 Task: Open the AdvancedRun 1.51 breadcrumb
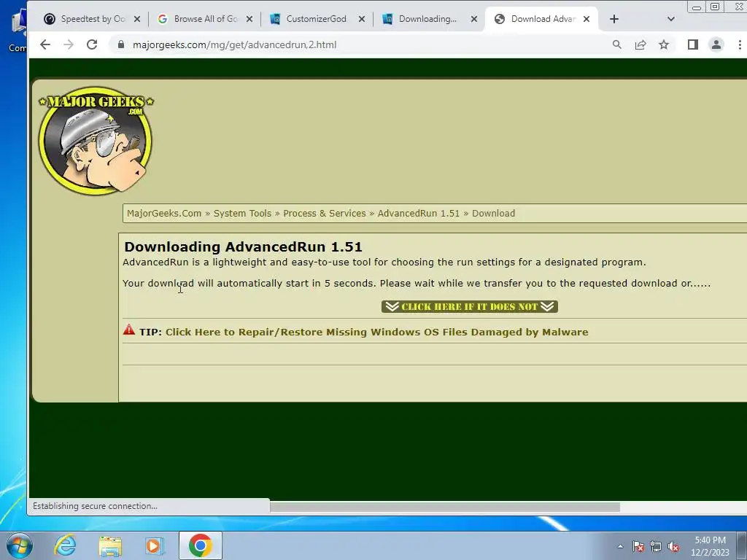click(x=419, y=214)
